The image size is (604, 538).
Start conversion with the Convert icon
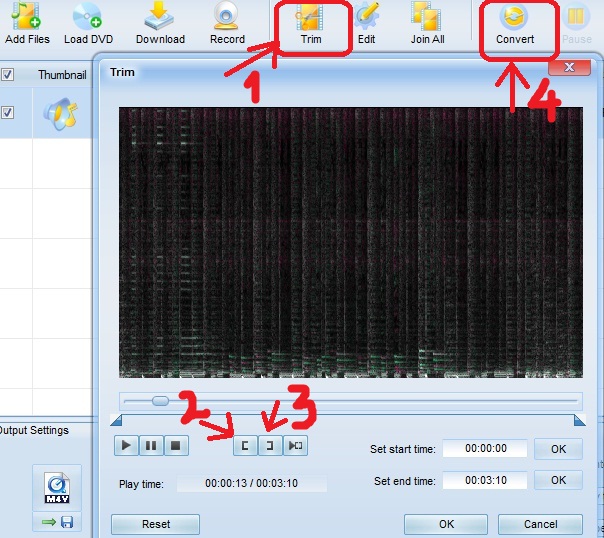coord(515,22)
